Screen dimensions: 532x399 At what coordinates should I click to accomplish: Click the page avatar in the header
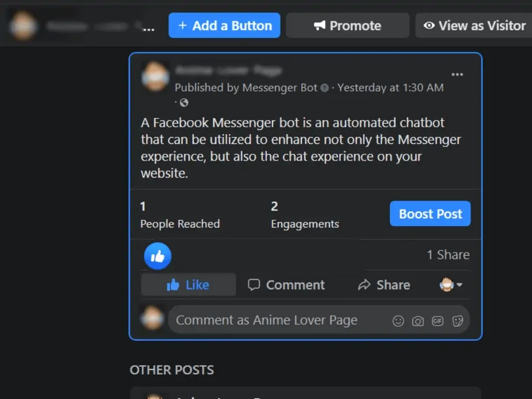coord(23,26)
